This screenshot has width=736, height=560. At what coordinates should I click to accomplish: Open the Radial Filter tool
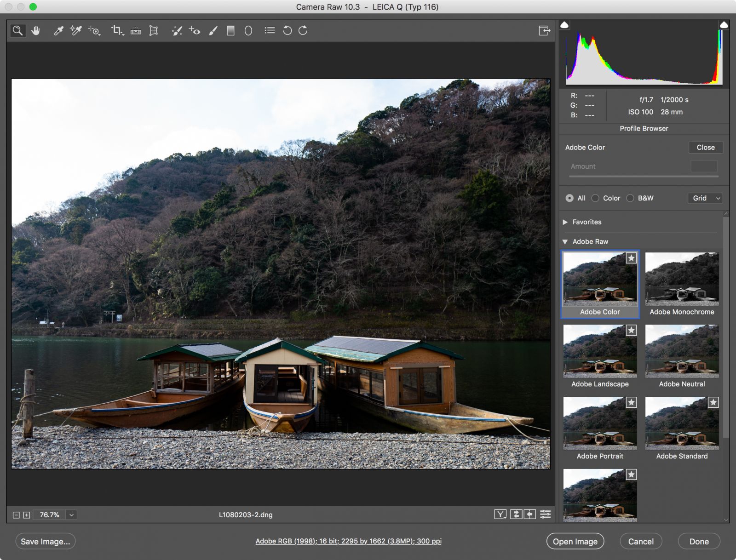tap(248, 31)
